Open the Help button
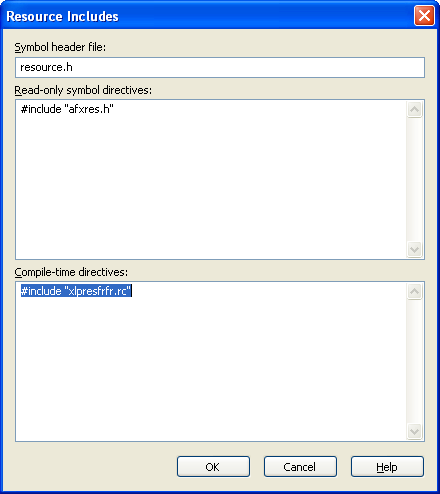440x494 pixels. (x=387, y=467)
